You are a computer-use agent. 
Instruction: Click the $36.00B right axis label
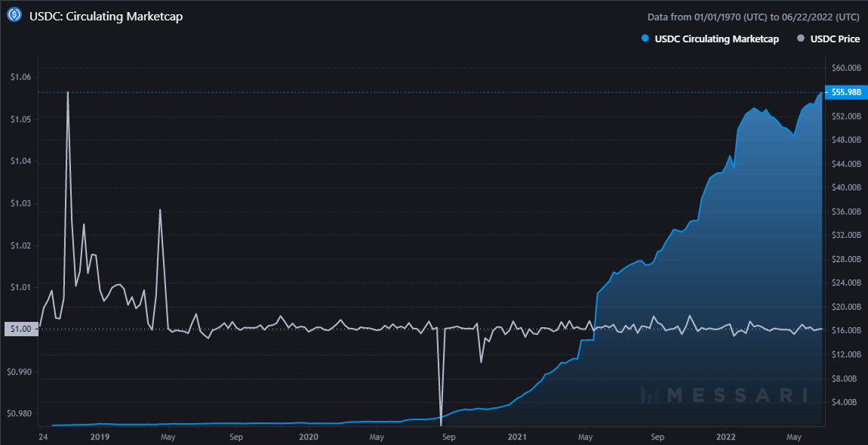846,211
